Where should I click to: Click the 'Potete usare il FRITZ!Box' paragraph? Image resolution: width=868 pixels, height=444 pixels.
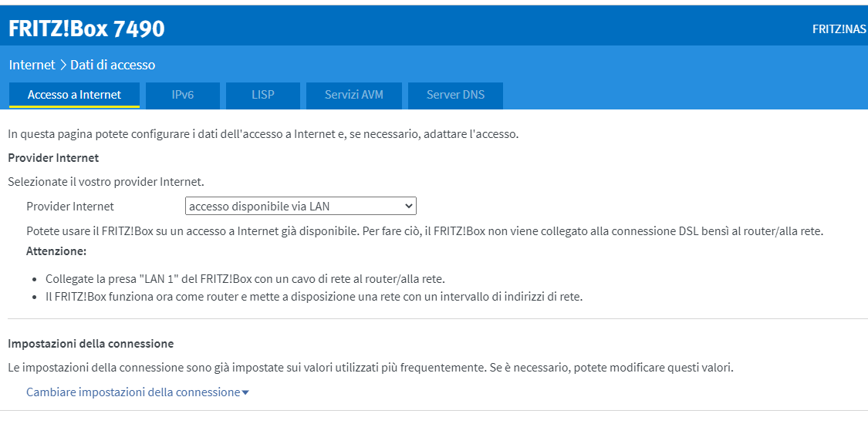[x=424, y=231]
